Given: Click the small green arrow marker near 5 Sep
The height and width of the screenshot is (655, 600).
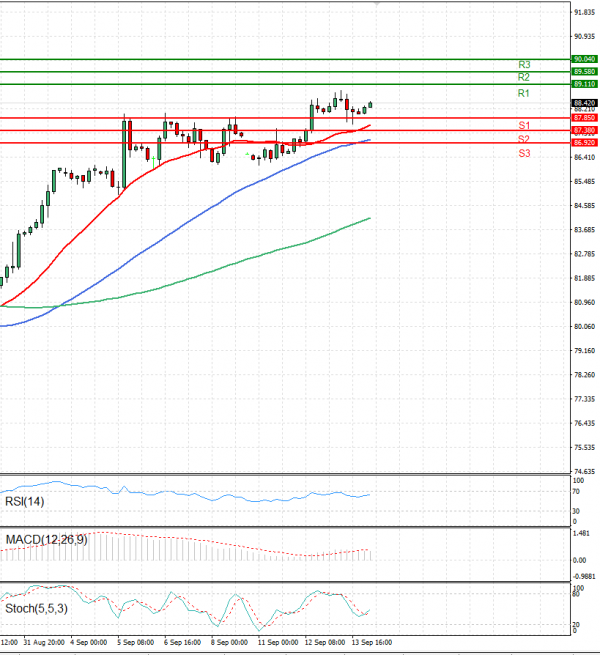Looking at the screenshot, I should point(154,162).
